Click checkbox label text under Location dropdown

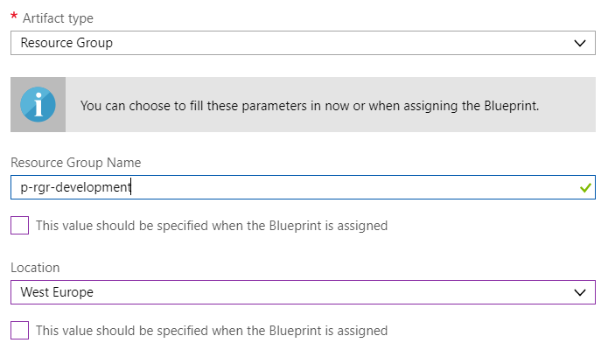(211, 331)
